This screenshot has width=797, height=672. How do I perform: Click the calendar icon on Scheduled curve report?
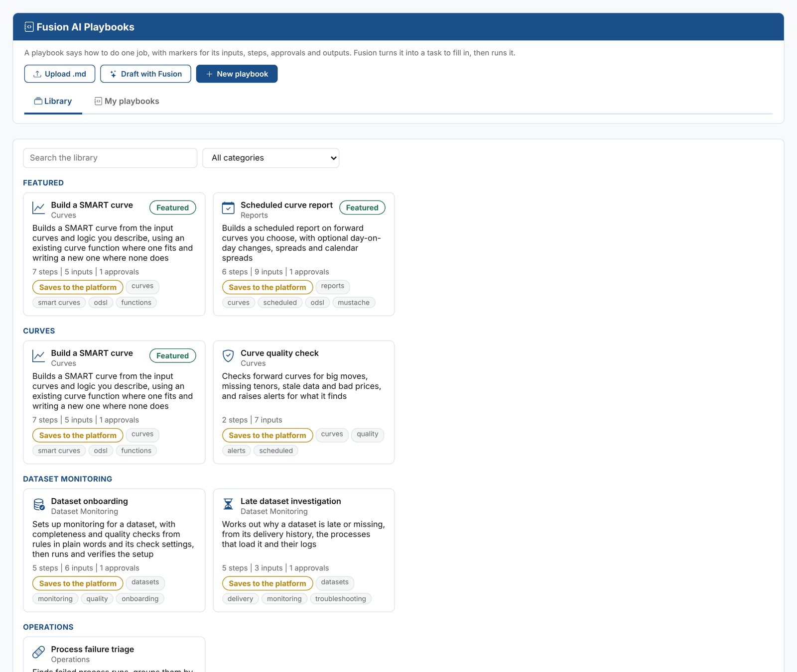228,208
